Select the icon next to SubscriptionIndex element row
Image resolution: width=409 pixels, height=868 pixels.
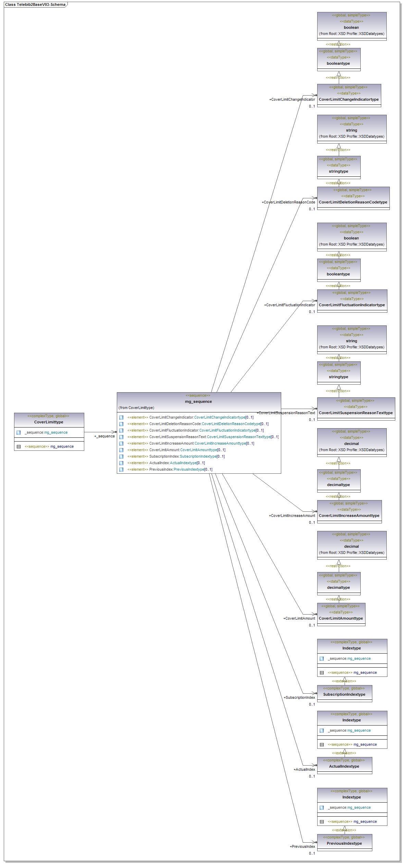(121, 457)
